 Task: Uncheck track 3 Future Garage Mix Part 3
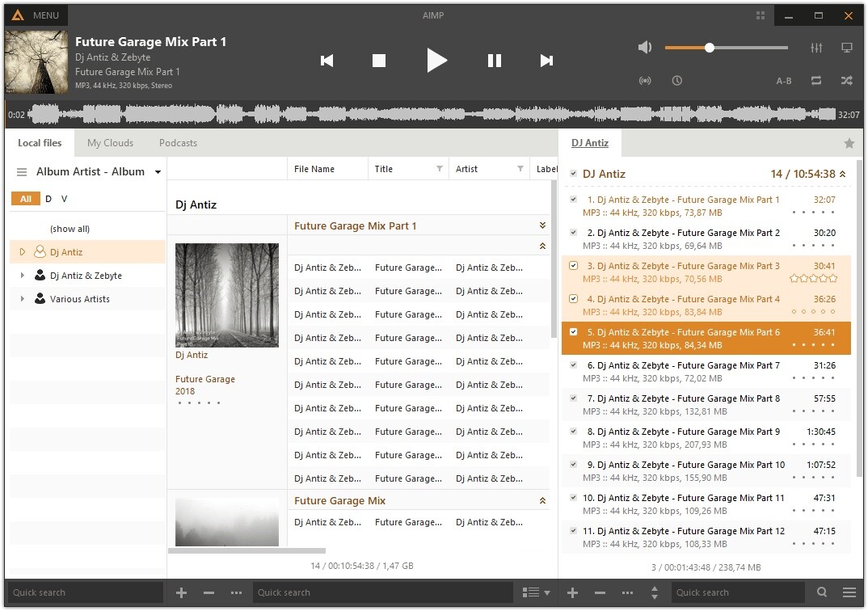click(x=574, y=266)
